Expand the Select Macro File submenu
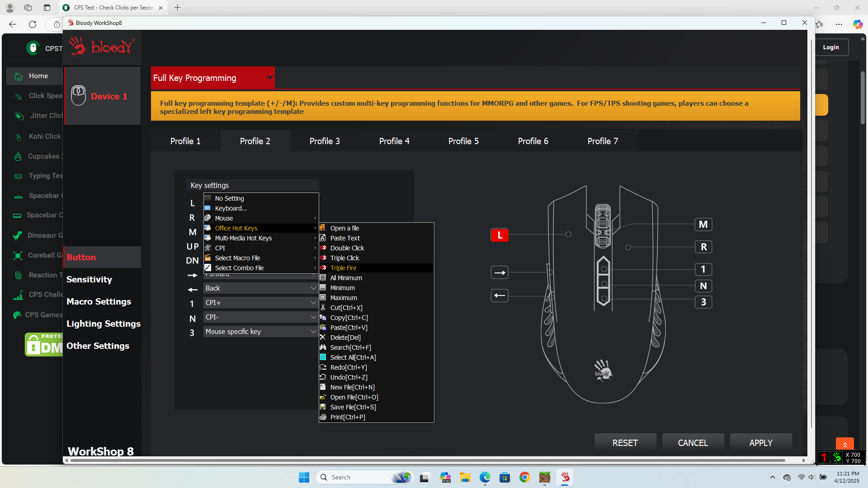 coord(261,258)
